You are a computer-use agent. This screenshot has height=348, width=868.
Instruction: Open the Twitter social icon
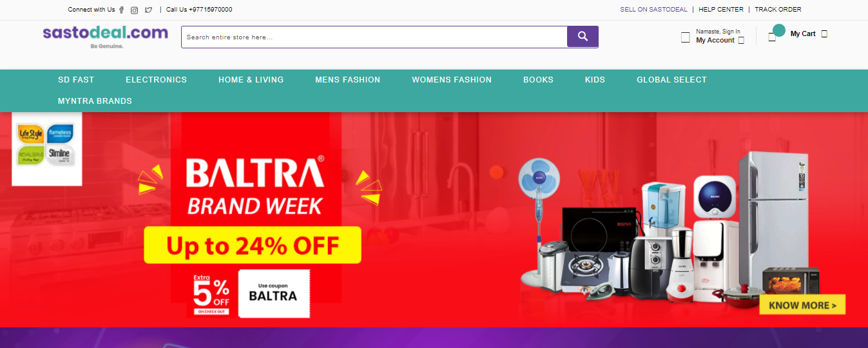click(x=149, y=10)
